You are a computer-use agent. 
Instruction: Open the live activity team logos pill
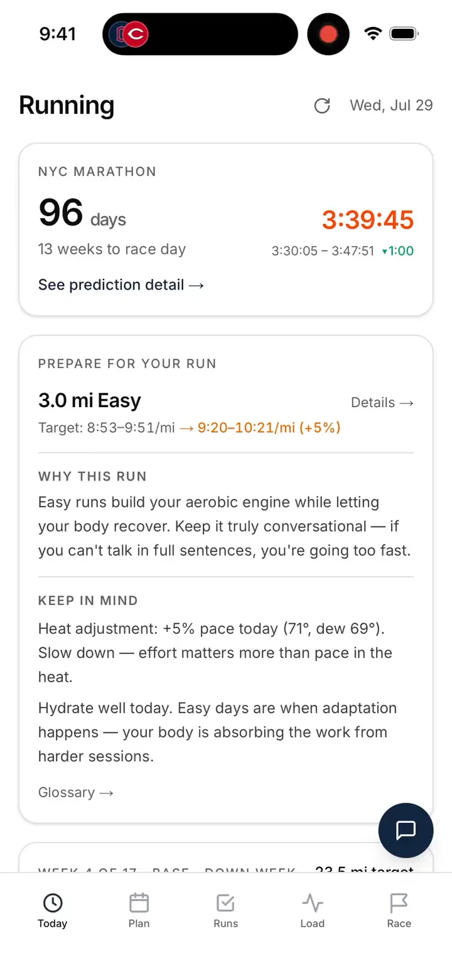click(200, 34)
